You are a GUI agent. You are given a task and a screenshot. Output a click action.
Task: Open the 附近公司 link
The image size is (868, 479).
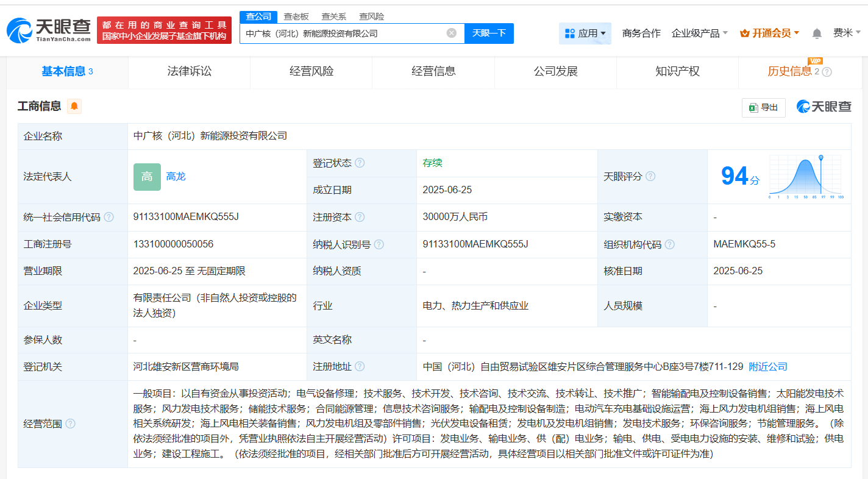click(767, 367)
